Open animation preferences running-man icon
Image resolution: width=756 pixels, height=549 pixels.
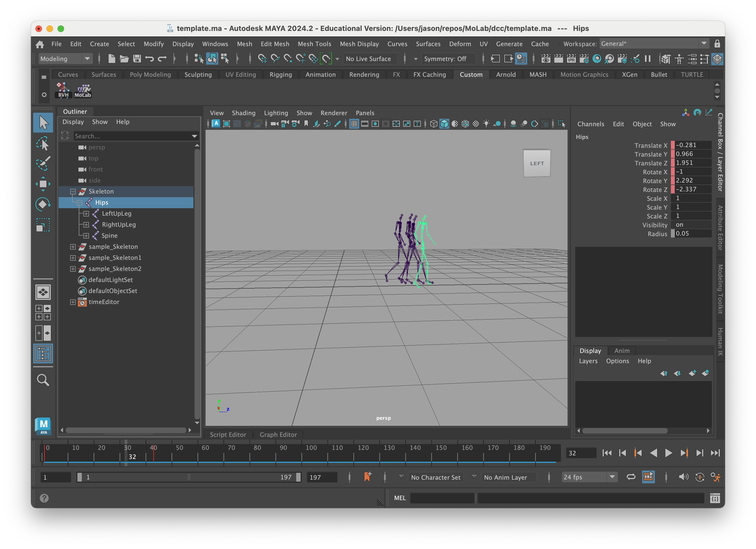[x=715, y=477]
